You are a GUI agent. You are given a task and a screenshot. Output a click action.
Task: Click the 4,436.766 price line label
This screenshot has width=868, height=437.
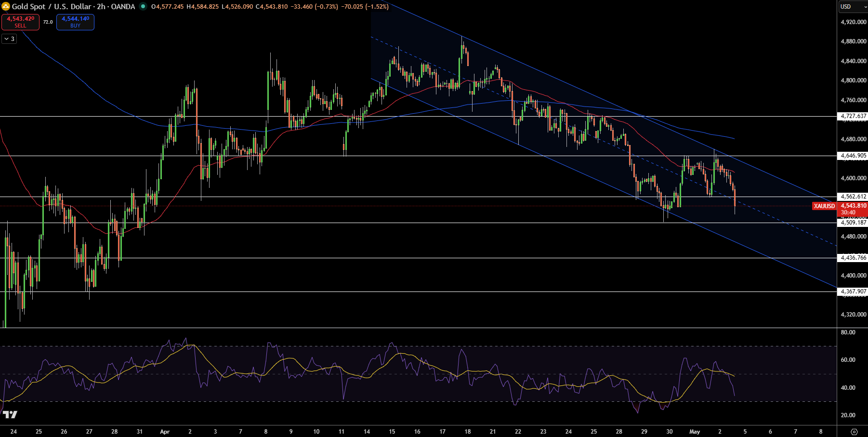tap(853, 258)
